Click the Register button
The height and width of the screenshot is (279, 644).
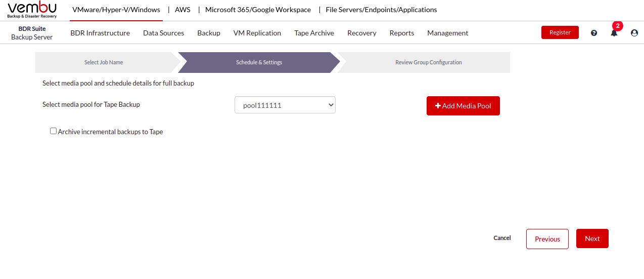(560, 32)
